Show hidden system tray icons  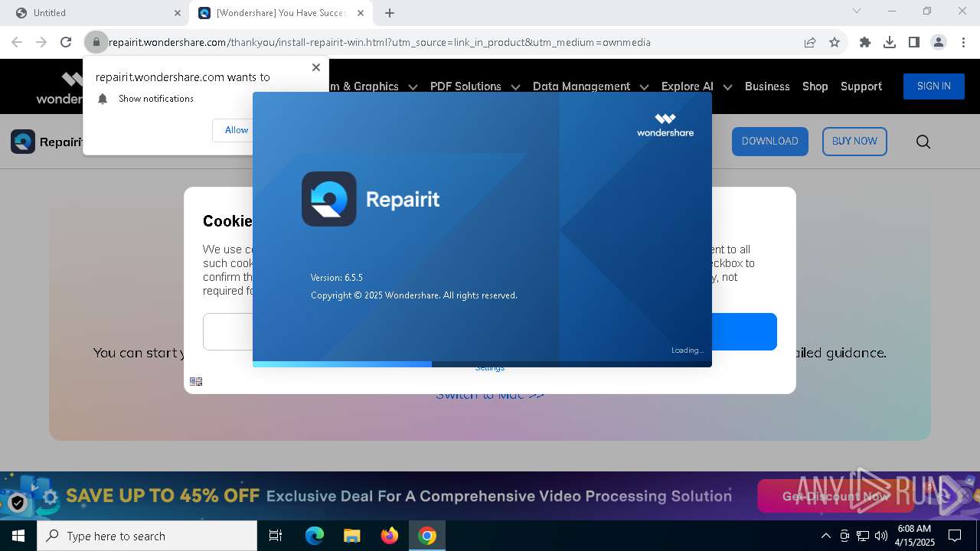point(825,536)
